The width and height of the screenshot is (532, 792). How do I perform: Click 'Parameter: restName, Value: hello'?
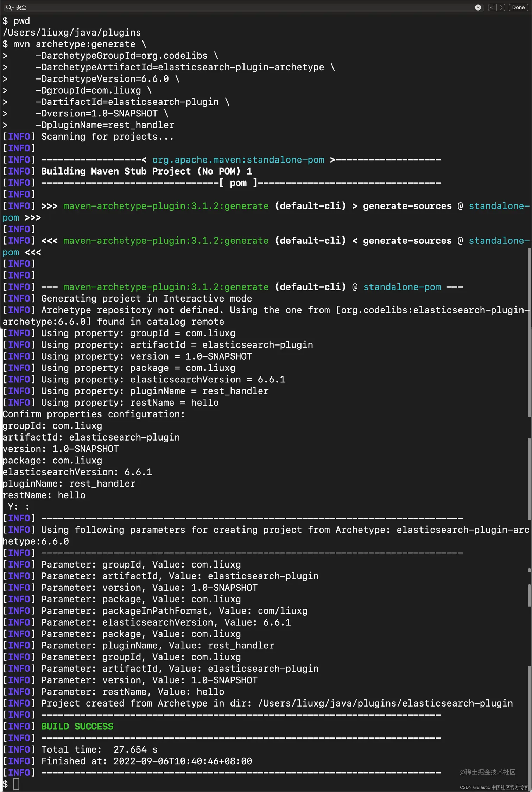click(133, 692)
